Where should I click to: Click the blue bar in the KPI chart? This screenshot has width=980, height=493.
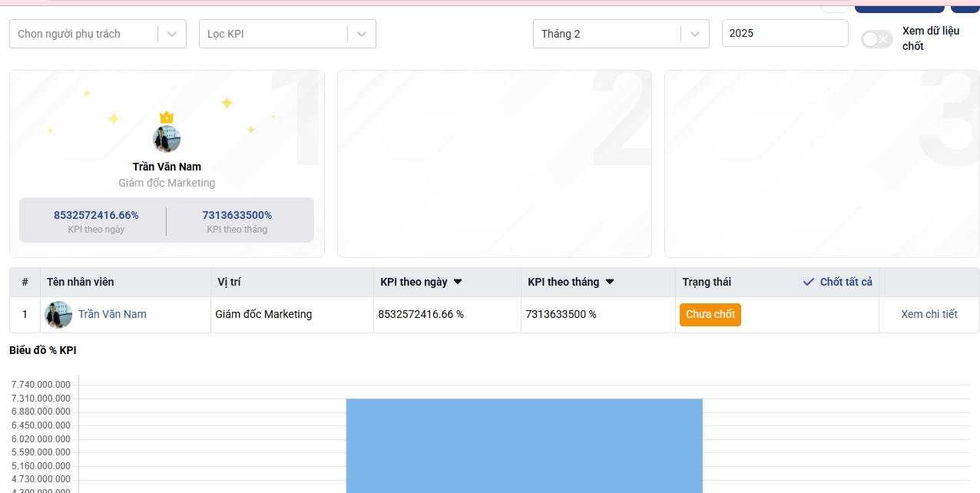point(524,445)
